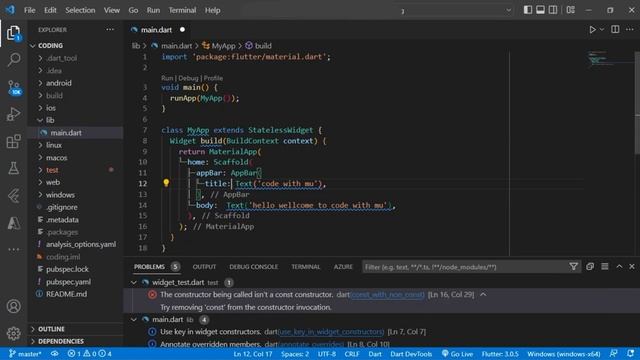The image size is (640, 360).
Task: Click the main.dart editor tab
Action: click(156, 29)
